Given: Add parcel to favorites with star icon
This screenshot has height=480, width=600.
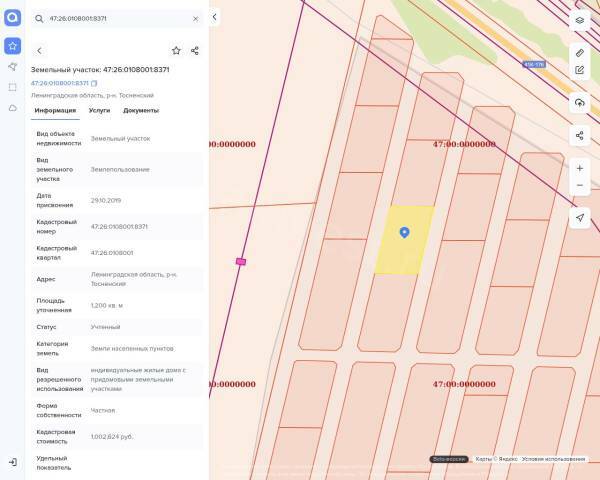Looking at the screenshot, I should tap(176, 50).
